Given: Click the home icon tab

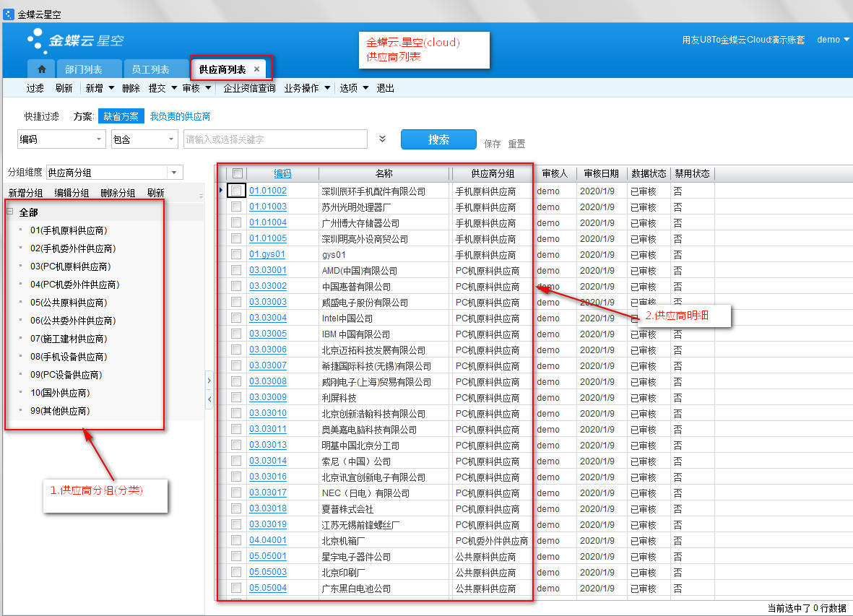Looking at the screenshot, I should coord(41,69).
